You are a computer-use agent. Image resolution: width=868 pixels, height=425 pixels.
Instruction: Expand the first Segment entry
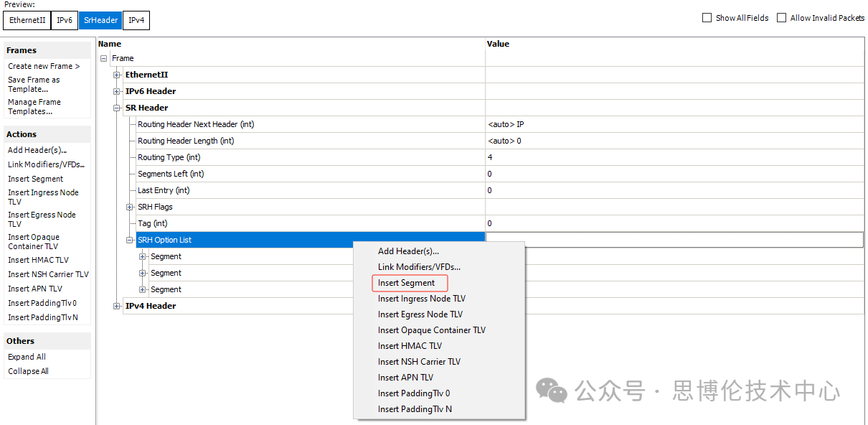(143, 256)
